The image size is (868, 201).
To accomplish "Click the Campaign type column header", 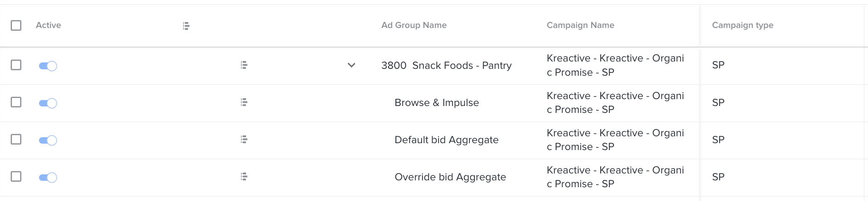I will tap(743, 25).
